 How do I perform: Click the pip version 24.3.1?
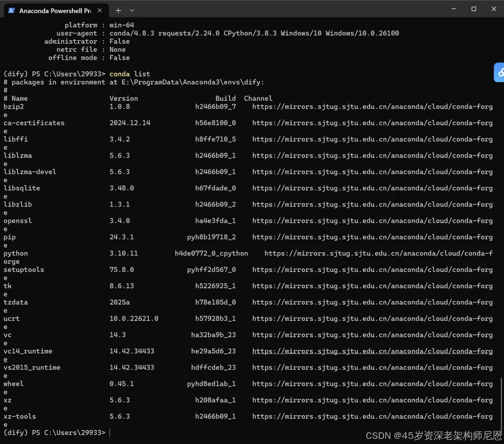pyautogui.click(x=121, y=237)
